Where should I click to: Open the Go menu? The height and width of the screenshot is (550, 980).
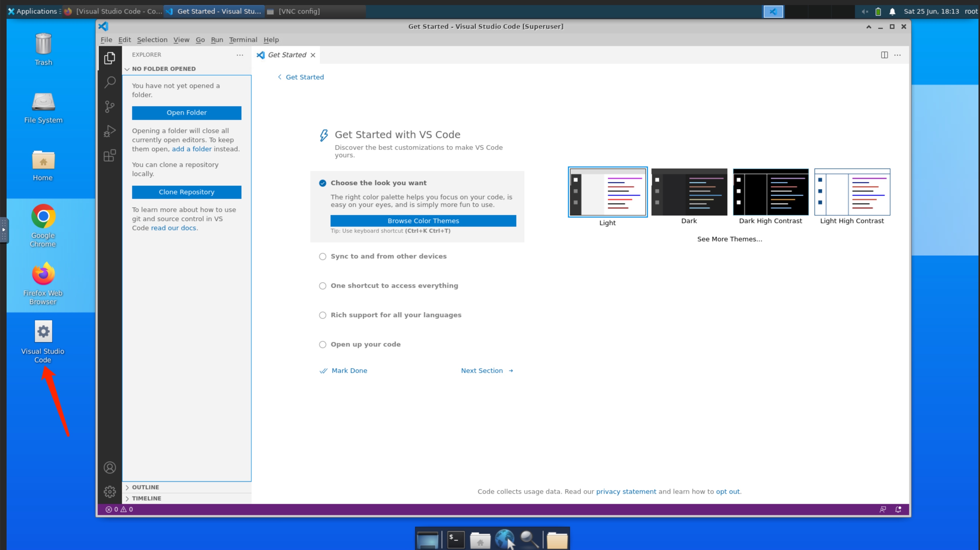pos(200,39)
